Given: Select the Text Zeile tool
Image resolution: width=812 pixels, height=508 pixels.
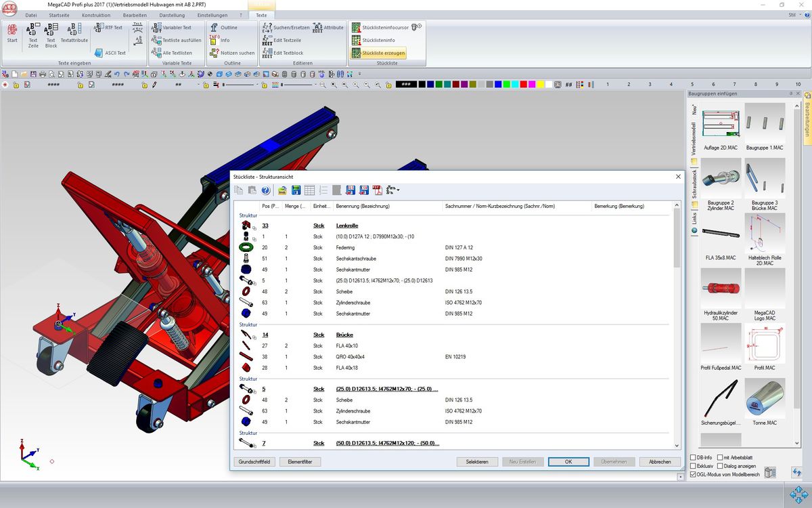Looking at the screenshot, I should point(33,35).
